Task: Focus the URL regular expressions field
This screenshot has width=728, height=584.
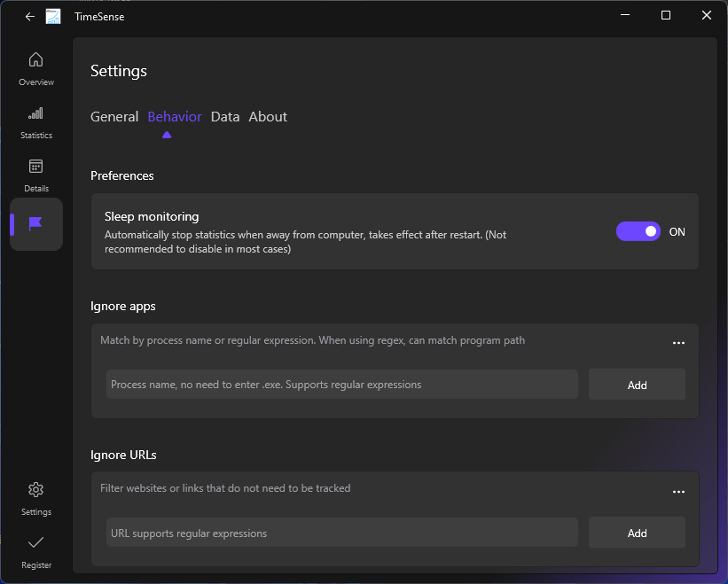Action: 342,533
